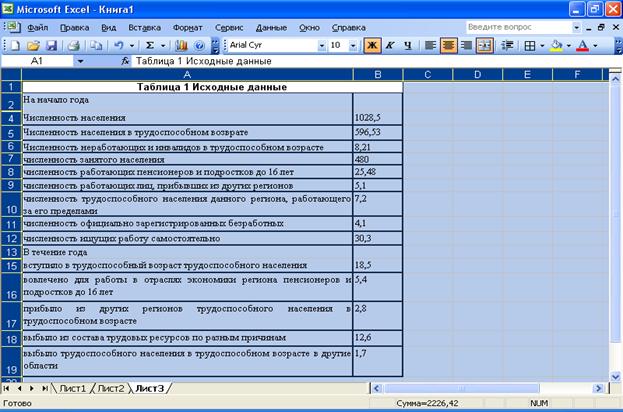Expand the AutoSum functions dropdown

pyautogui.click(x=163, y=46)
